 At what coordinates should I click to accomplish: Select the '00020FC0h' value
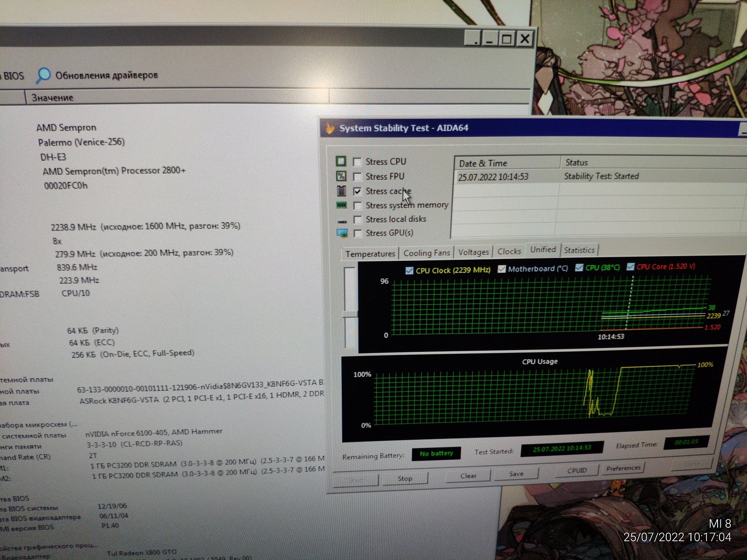click(66, 186)
